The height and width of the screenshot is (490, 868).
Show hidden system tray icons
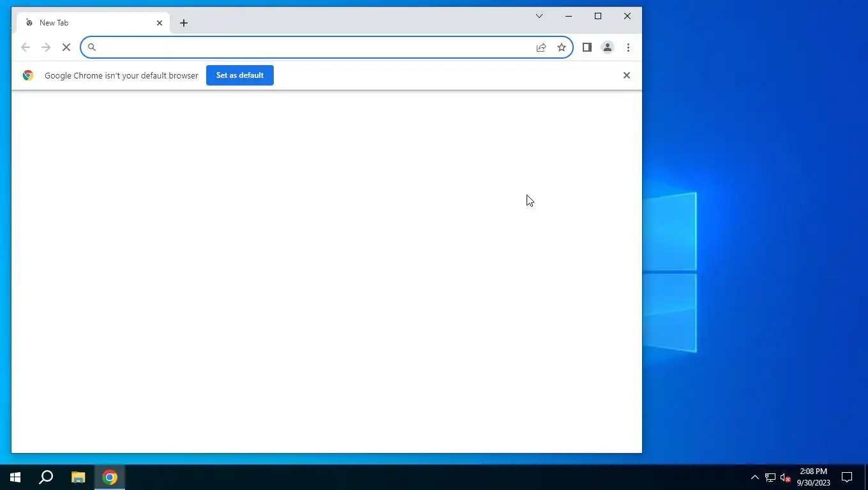pyautogui.click(x=754, y=477)
